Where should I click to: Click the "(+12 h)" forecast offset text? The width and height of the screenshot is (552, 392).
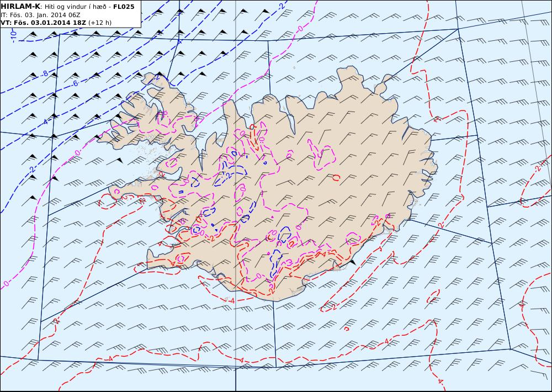99,23
